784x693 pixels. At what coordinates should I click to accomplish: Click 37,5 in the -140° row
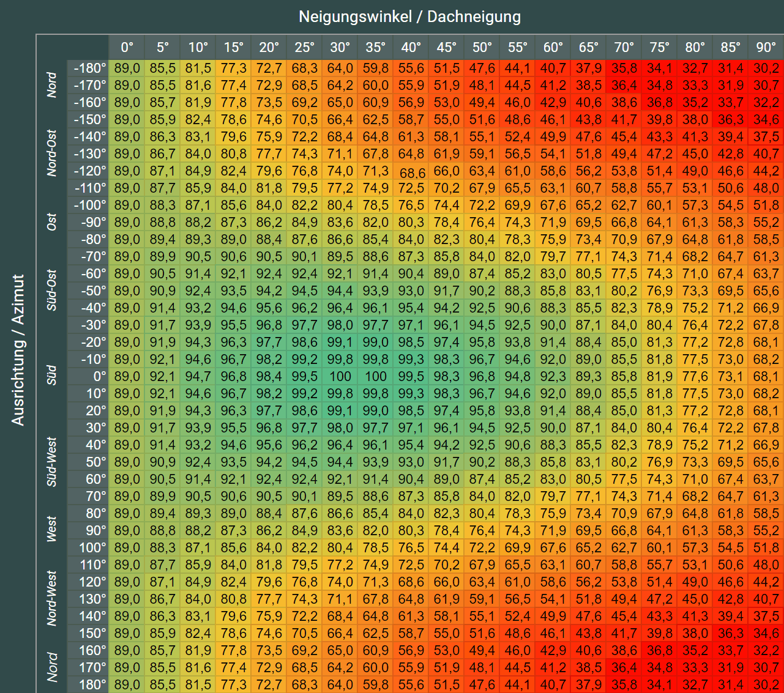(766, 136)
